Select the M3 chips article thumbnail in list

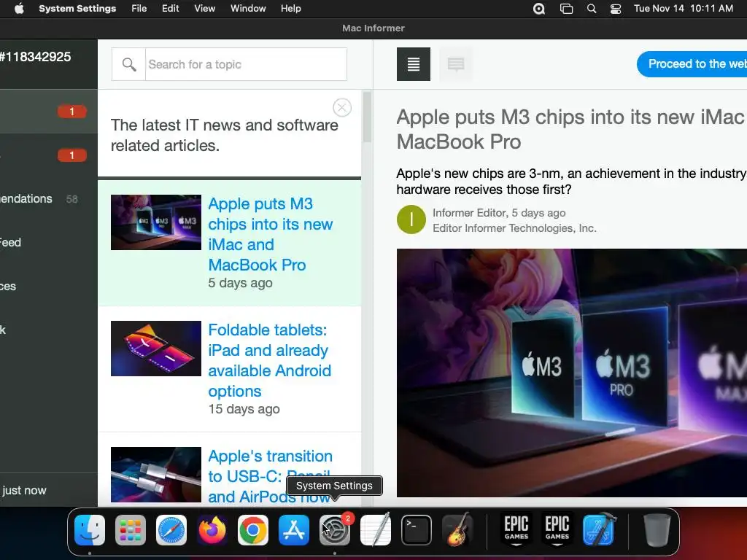coord(156,222)
